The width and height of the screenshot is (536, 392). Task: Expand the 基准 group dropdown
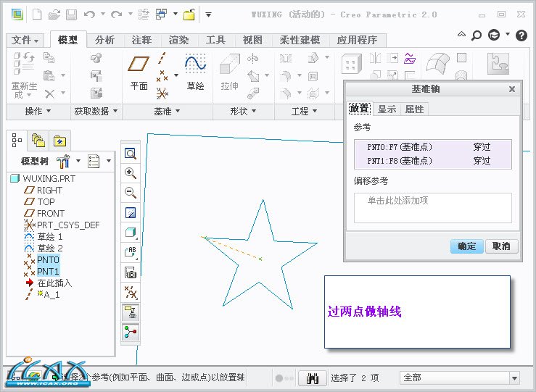[168, 111]
